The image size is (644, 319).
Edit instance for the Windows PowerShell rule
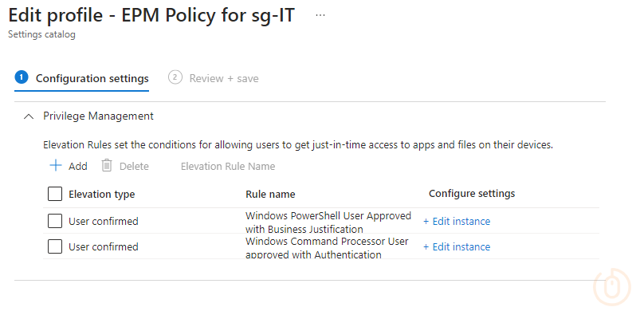(x=457, y=221)
